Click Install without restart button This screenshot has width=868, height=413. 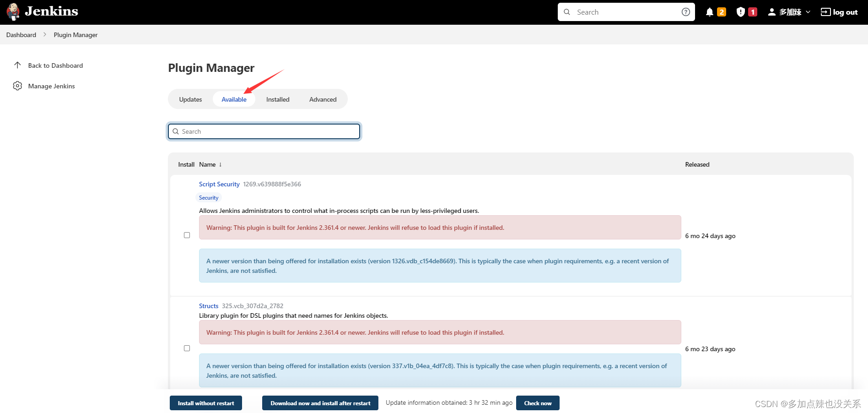[206, 403]
